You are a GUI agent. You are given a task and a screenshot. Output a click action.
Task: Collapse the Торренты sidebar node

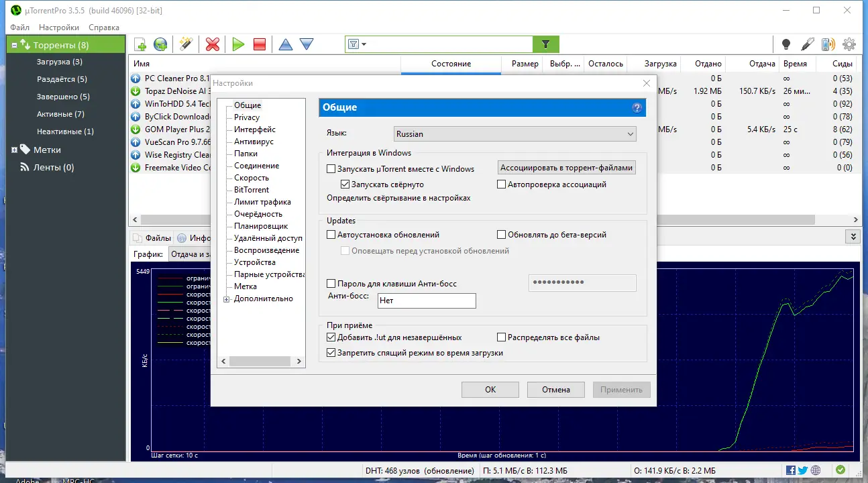coord(14,46)
